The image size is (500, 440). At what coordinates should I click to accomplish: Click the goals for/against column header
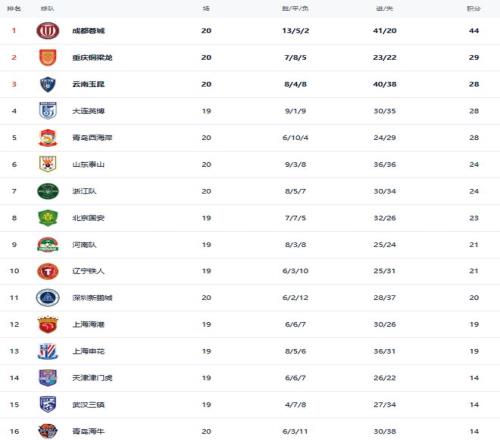(x=385, y=8)
